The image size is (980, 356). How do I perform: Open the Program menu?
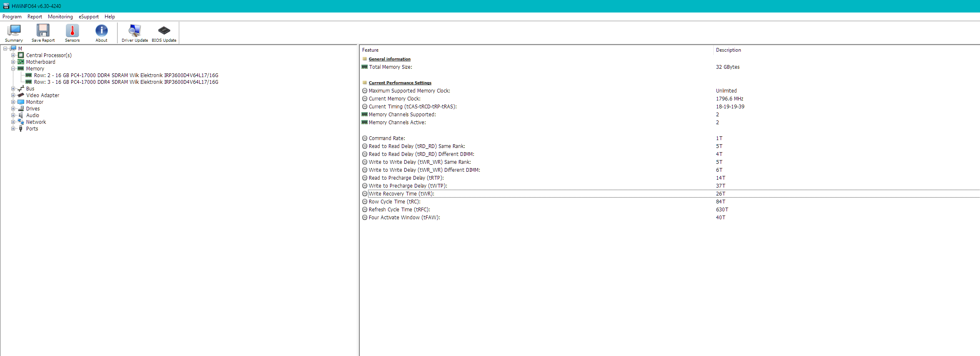pyautogui.click(x=12, y=17)
